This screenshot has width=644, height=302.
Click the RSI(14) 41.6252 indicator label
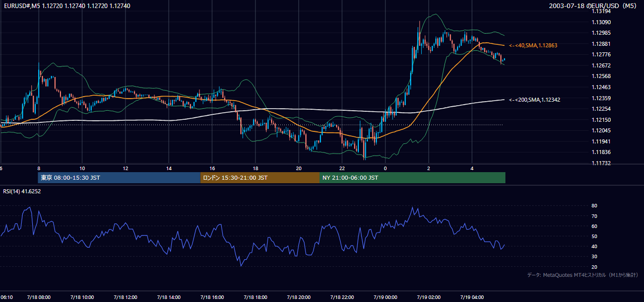point(22,191)
